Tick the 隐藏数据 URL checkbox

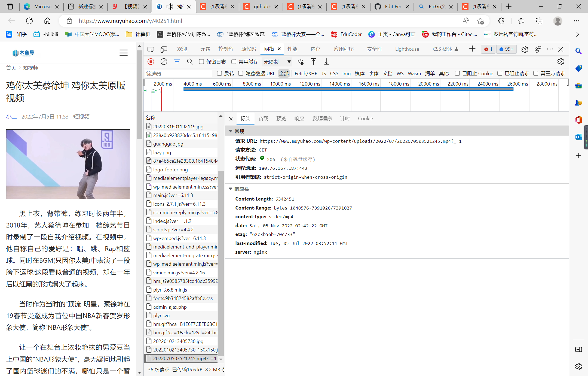[241, 73]
